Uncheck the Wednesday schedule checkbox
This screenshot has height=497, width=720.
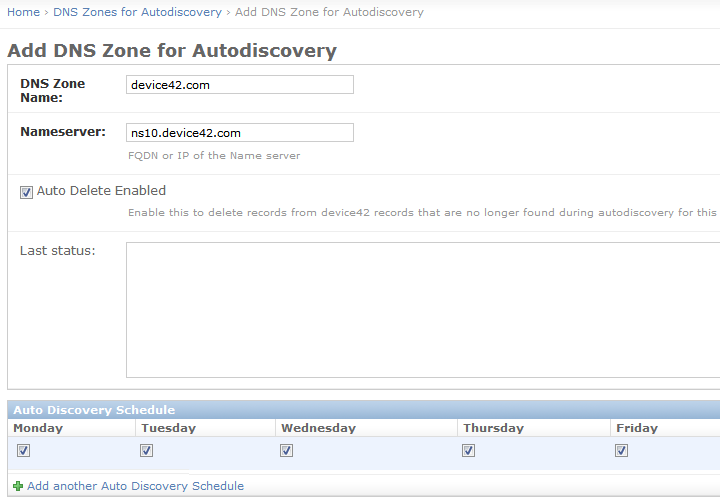tap(286, 450)
